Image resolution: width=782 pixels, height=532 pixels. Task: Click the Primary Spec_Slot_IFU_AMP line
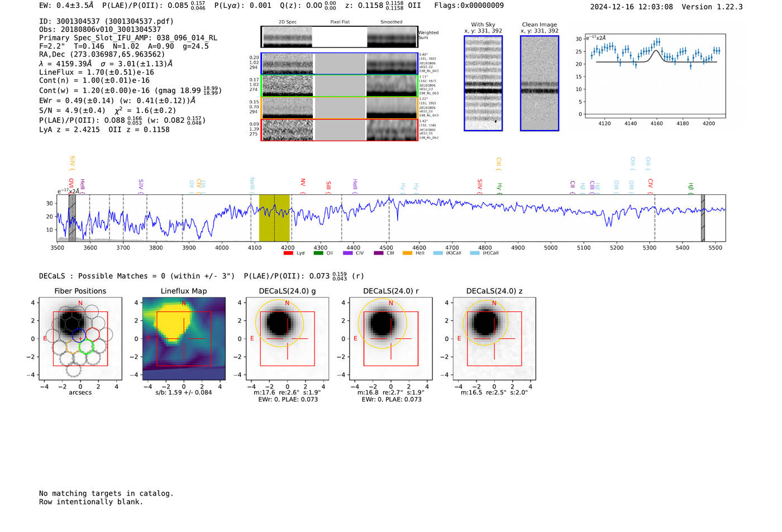click(x=128, y=38)
